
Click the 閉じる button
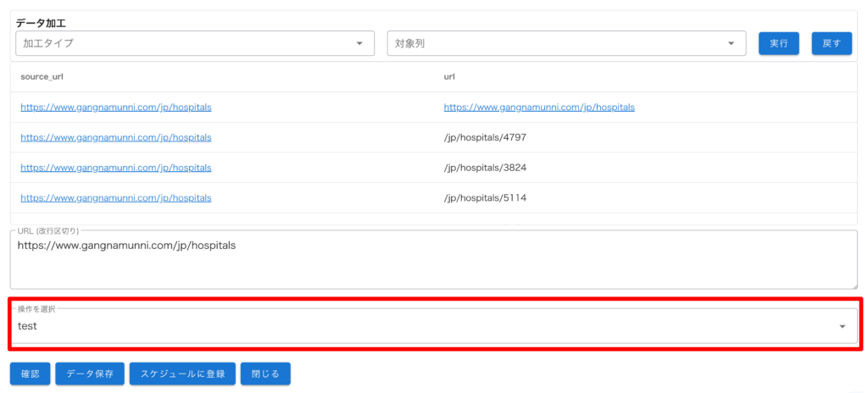[265, 374]
